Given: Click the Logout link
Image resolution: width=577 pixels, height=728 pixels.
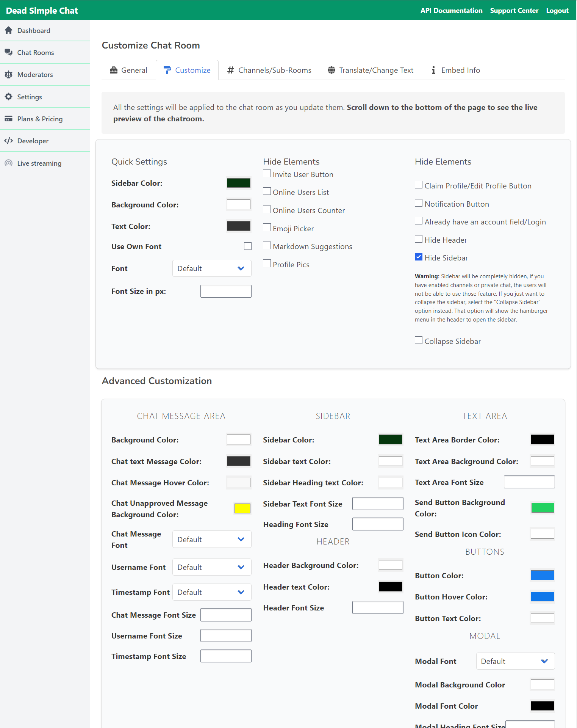Looking at the screenshot, I should [x=557, y=11].
